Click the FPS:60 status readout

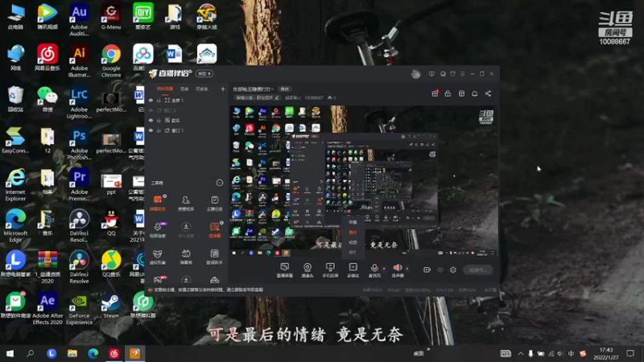click(394, 290)
